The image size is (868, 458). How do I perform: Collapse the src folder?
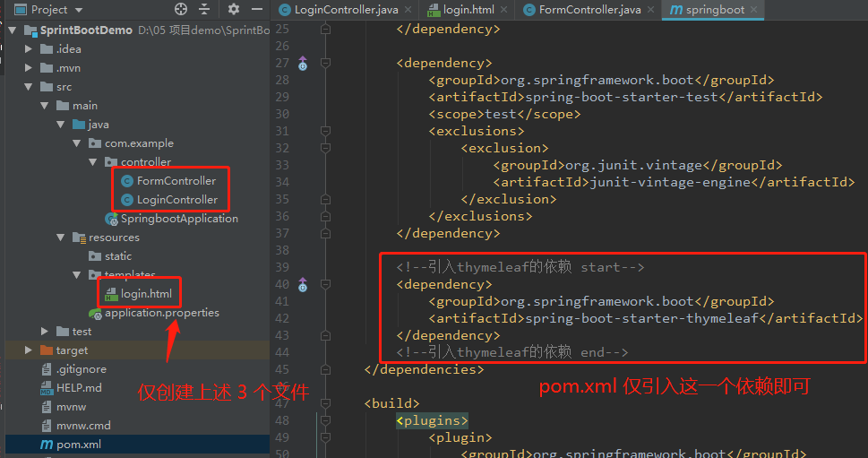(x=29, y=86)
